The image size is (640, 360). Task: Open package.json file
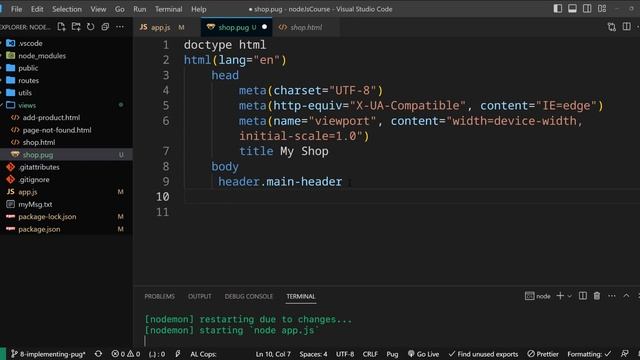[x=66, y=229]
